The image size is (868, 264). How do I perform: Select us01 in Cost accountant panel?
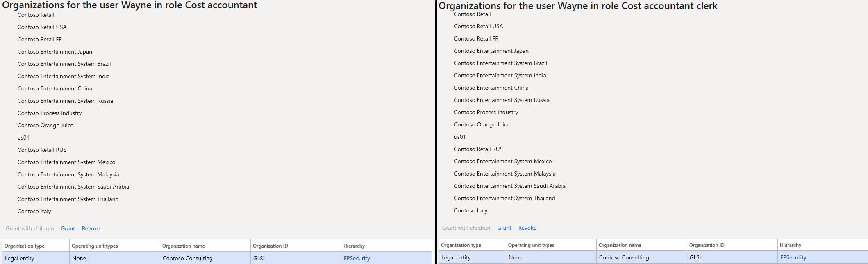pos(23,138)
